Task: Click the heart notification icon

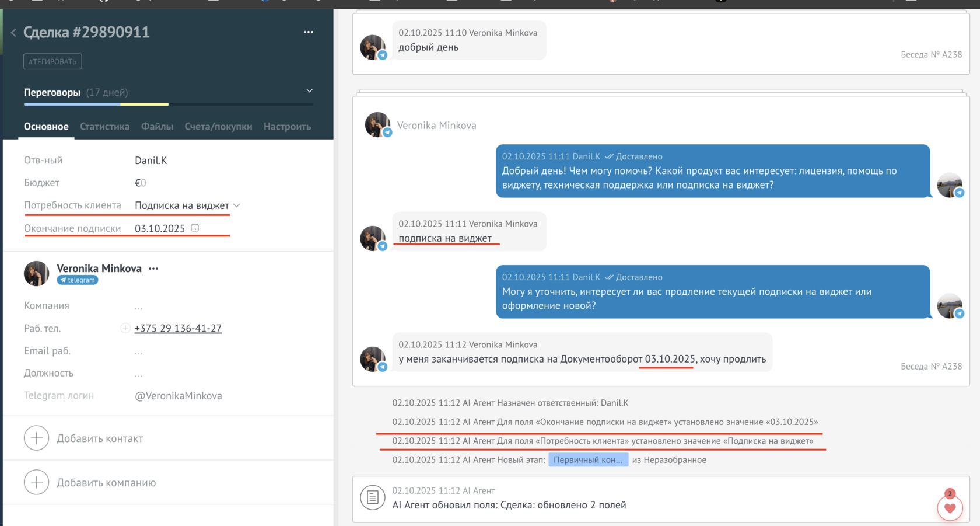Action: [x=950, y=508]
